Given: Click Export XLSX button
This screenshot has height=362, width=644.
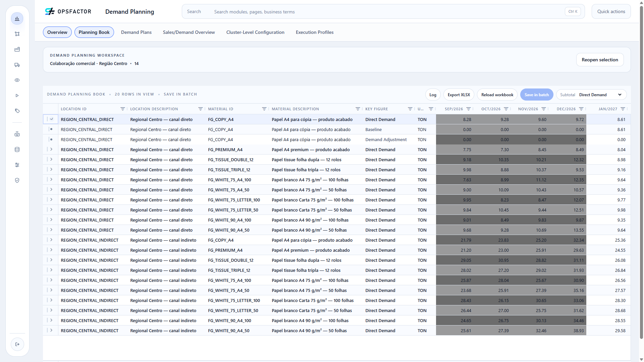Looking at the screenshot, I should tap(459, 95).
